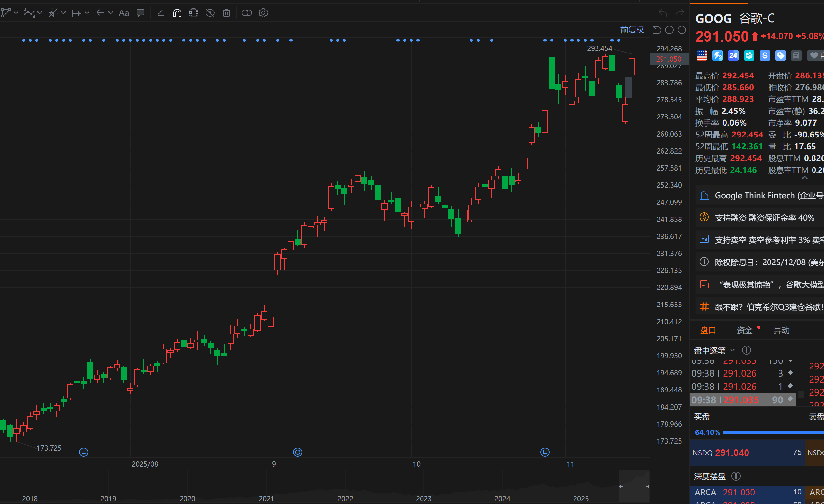824x504 pixels.
Task: Switch to the 异动 tab
Action: point(781,330)
